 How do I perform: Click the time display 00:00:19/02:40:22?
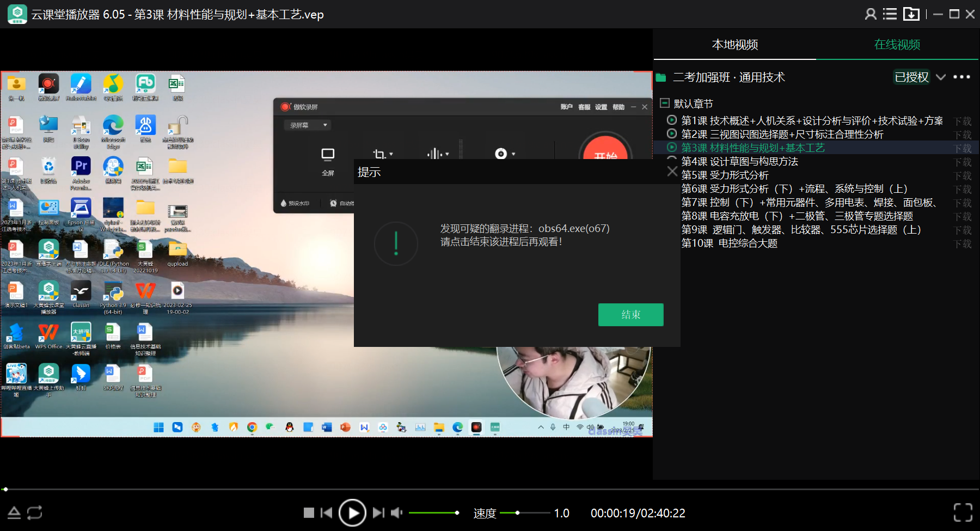(x=638, y=513)
